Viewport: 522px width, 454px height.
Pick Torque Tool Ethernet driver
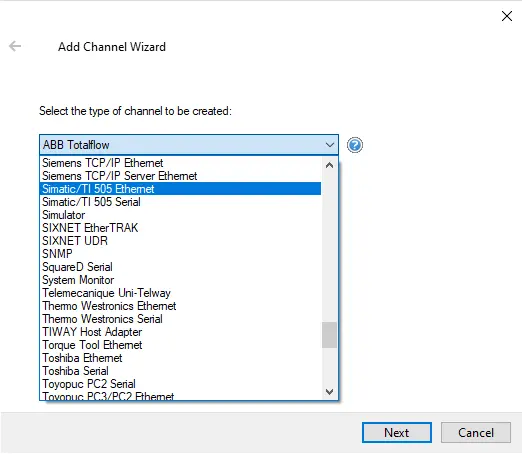(x=180, y=345)
